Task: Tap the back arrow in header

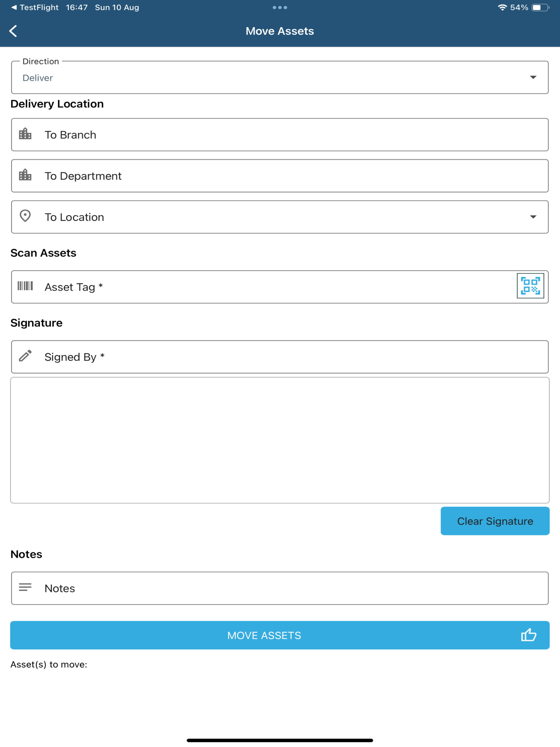Action: [13, 31]
